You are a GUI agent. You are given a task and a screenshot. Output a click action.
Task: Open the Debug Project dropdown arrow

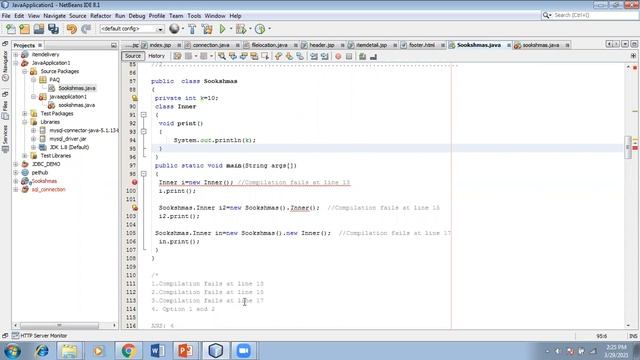[250, 29]
